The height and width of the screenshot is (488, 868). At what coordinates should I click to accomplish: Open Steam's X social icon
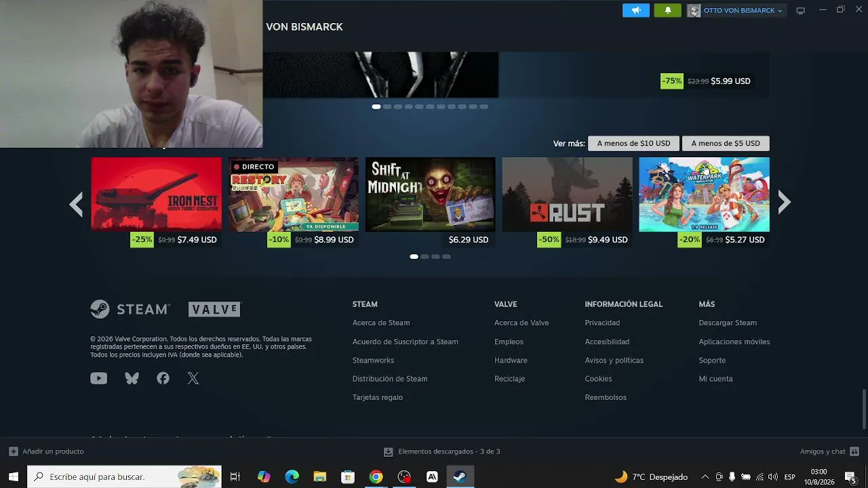pyautogui.click(x=193, y=379)
